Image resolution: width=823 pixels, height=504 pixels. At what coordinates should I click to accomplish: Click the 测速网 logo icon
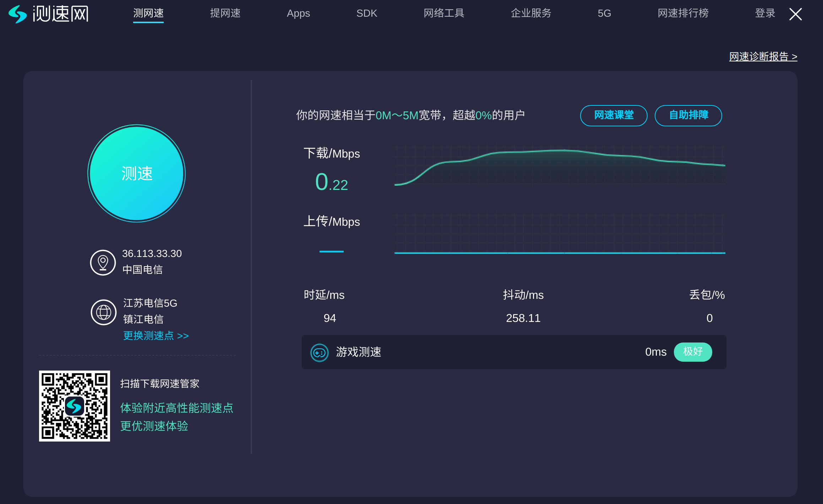click(18, 14)
